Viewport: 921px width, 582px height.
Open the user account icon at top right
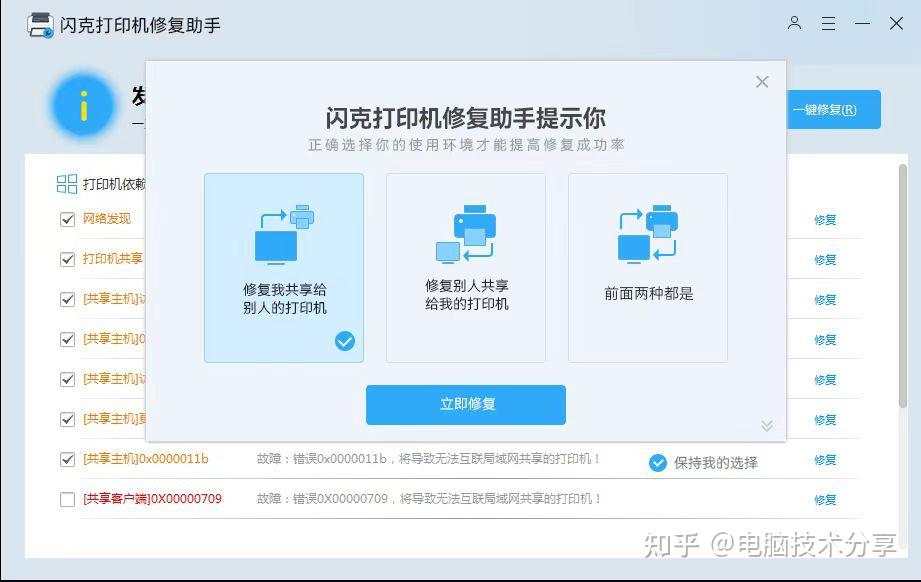pos(794,24)
